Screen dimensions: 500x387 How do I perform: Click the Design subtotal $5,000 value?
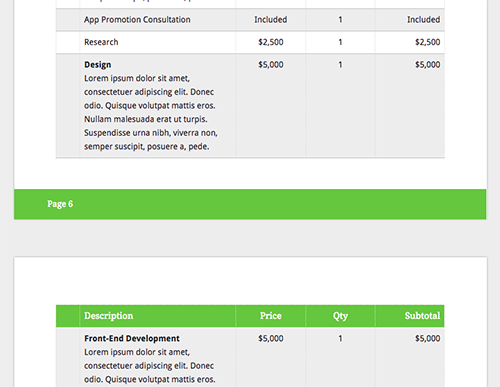(x=427, y=65)
